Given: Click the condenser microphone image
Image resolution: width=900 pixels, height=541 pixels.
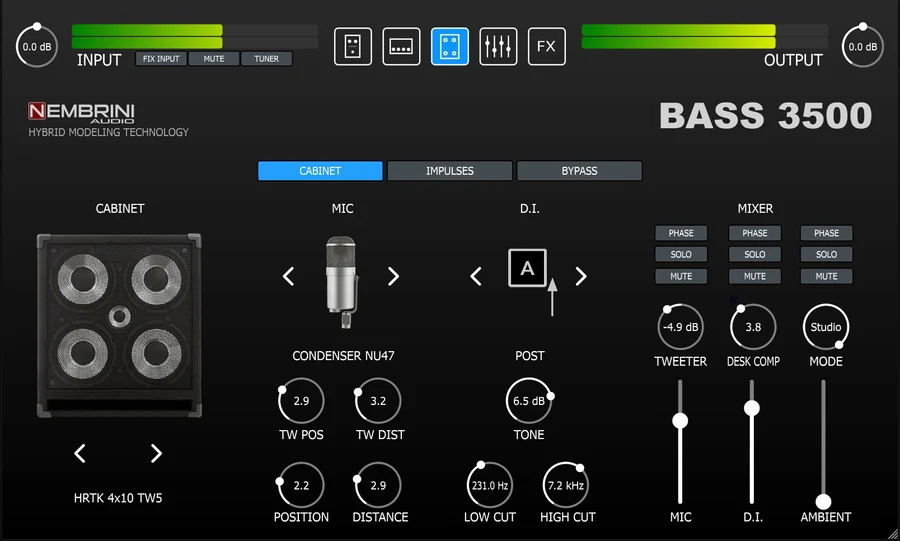Looking at the screenshot, I should point(342,281).
